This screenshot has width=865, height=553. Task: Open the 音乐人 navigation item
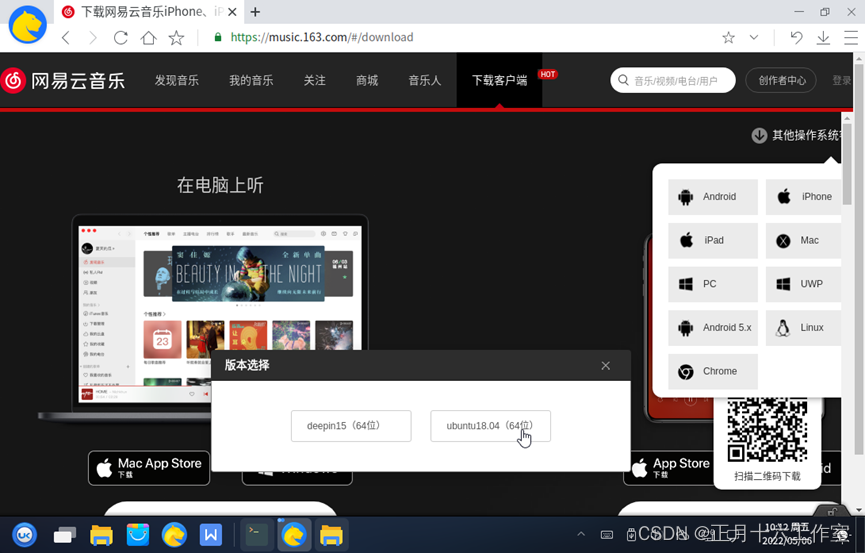click(x=425, y=81)
